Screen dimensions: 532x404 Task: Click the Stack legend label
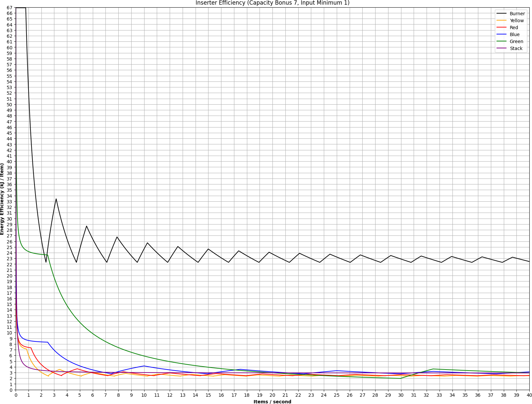pos(516,48)
